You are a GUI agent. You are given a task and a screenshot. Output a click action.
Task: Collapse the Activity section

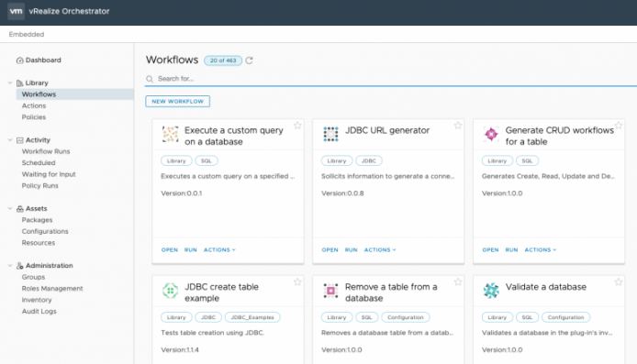(x=10, y=140)
